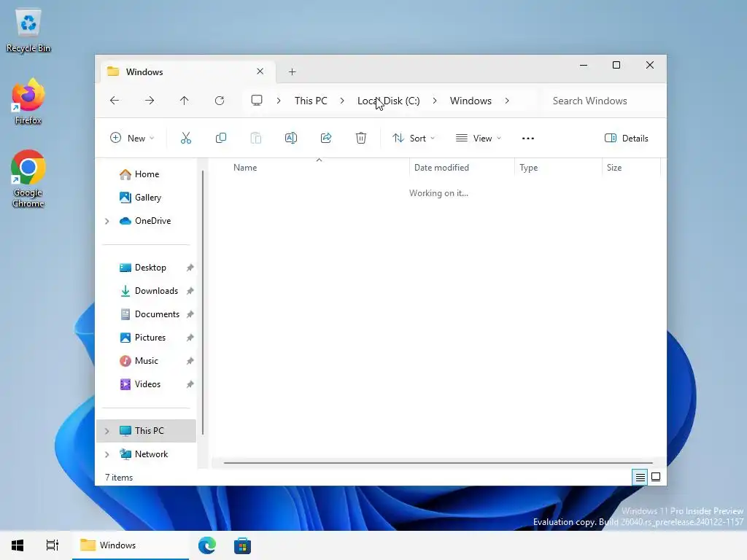Open the Sort dropdown menu
Viewport: 747px width, 560px height.
coord(414,138)
